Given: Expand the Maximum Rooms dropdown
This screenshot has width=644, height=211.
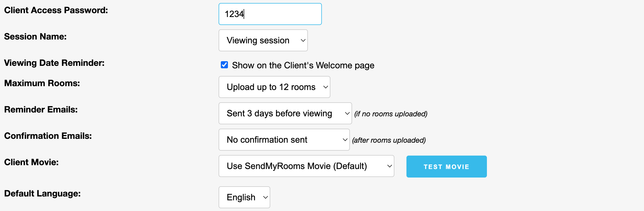Looking at the screenshot, I should pos(274,87).
